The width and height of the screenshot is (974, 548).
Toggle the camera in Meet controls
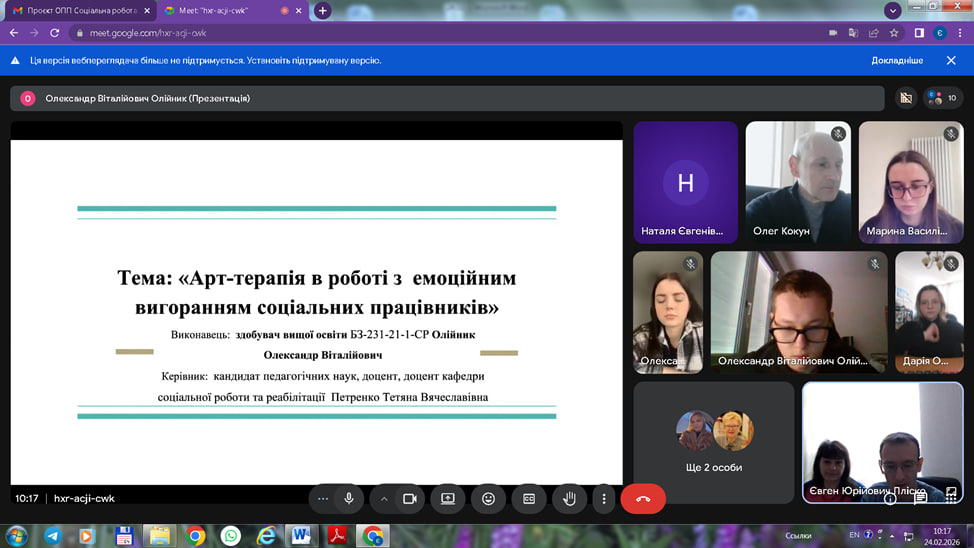(x=409, y=498)
